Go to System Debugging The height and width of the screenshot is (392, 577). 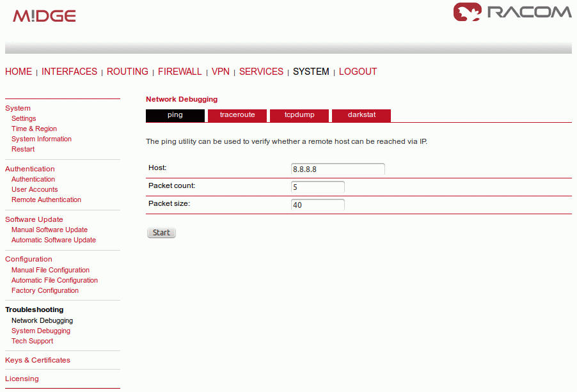pos(41,331)
